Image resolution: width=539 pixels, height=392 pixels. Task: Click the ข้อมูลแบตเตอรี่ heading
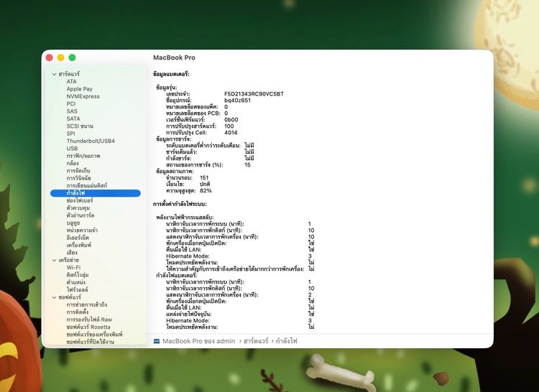tap(171, 74)
